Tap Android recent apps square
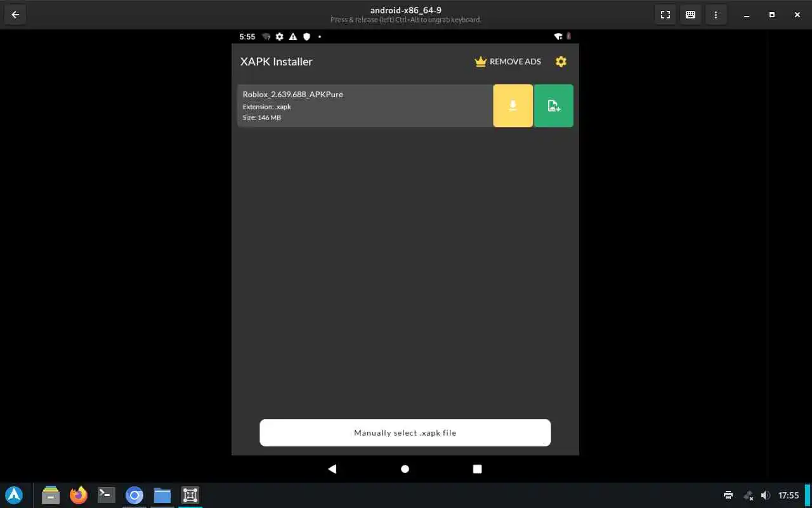812x508 pixels. tap(478, 469)
